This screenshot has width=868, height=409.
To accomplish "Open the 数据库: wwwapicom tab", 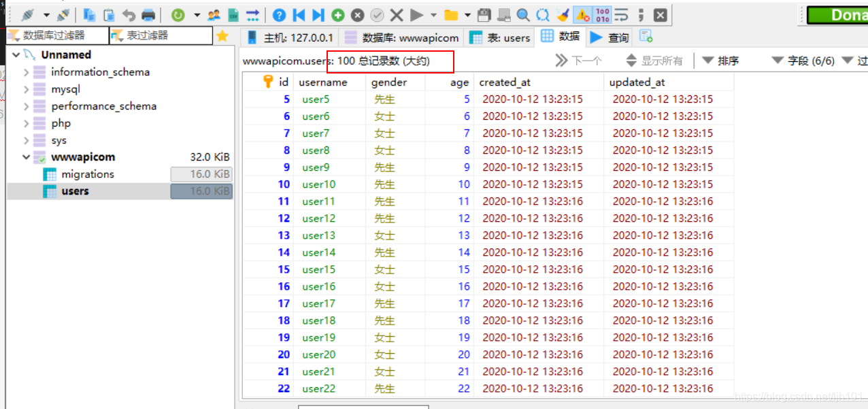I will (402, 37).
